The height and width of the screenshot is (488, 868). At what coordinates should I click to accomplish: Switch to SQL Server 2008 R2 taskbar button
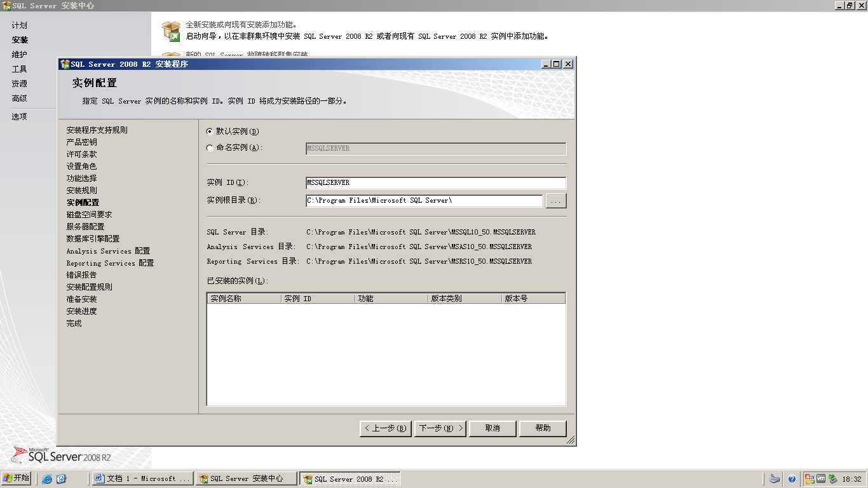[x=350, y=478]
